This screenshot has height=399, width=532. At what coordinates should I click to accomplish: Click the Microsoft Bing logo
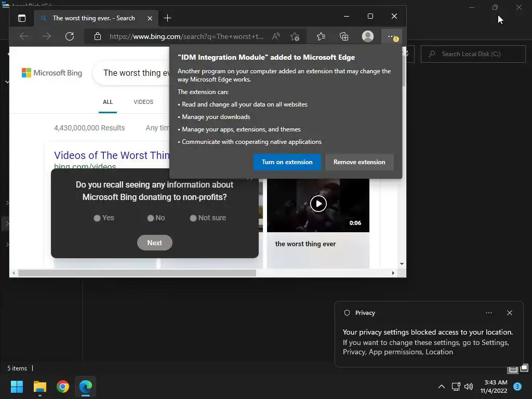tap(52, 73)
